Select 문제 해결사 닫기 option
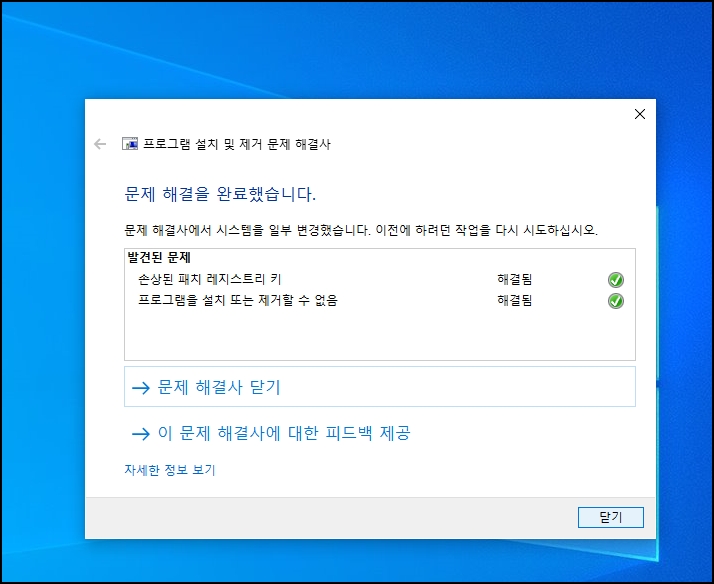The width and height of the screenshot is (714, 584). pyautogui.click(x=380, y=387)
